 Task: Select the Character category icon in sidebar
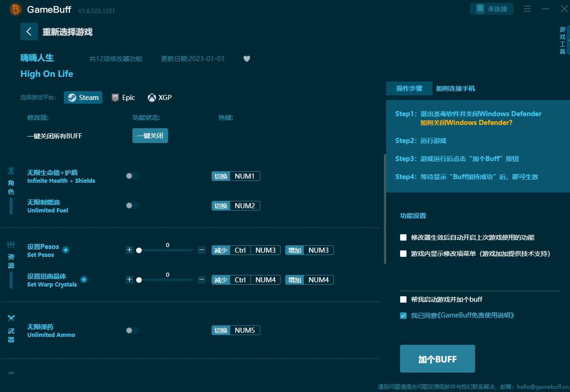(x=11, y=170)
